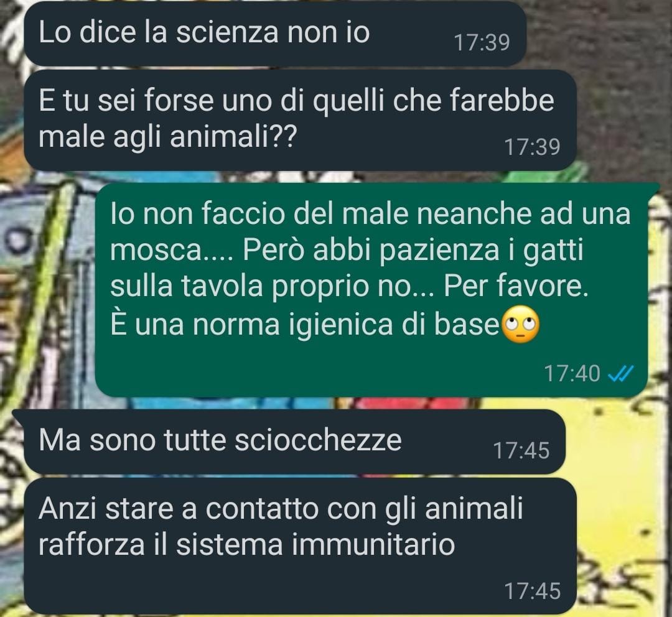The image size is (672, 617).
Task: Tap 17:39 timestamp on 'animali??' message
Action: 532,147
